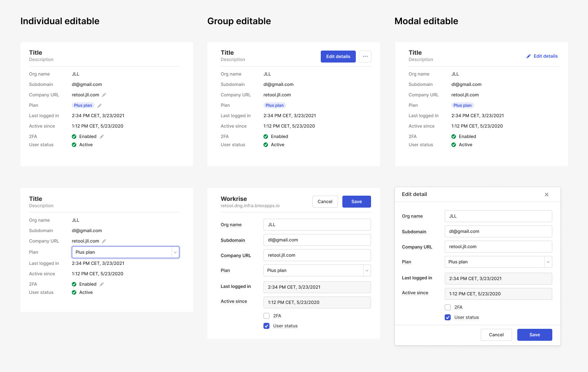Click pencil icon beside Enabled in upper Individual editable card
Viewport: 588px width, 372px height.
click(102, 137)
